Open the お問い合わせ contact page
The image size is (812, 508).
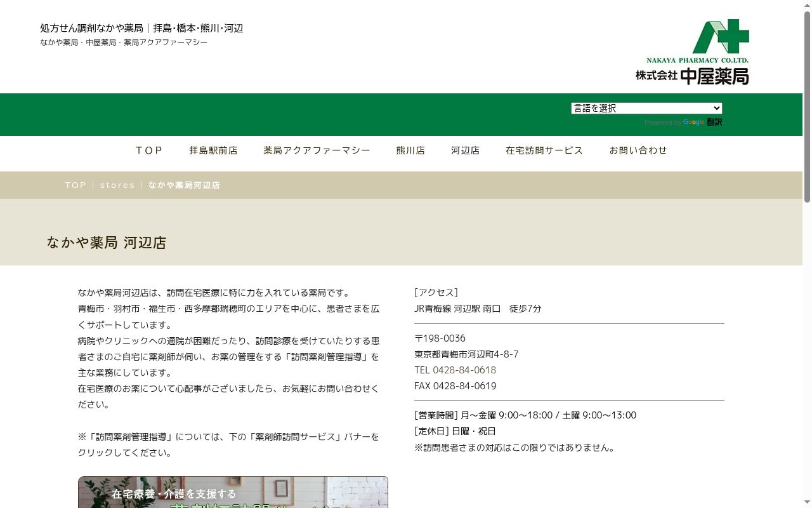[638, 150]
